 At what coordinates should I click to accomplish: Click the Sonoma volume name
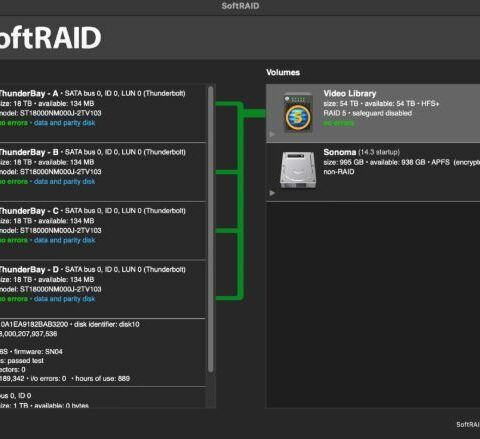[x=340, y=152]
